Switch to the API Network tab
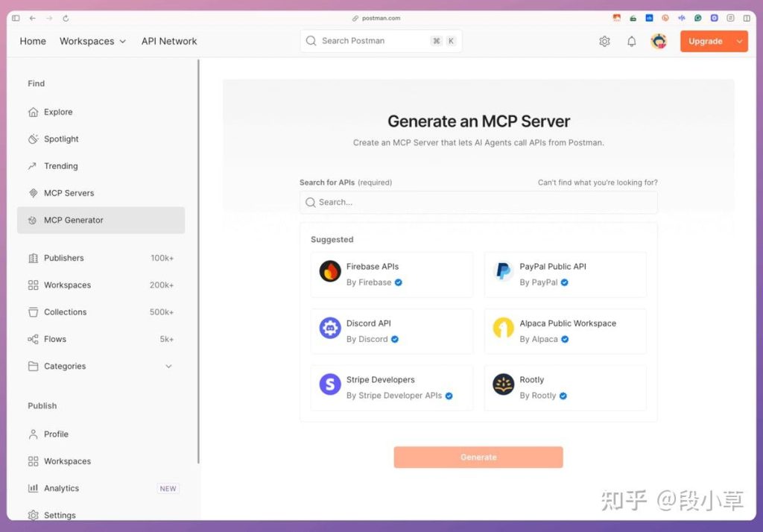 coord(169,41)
